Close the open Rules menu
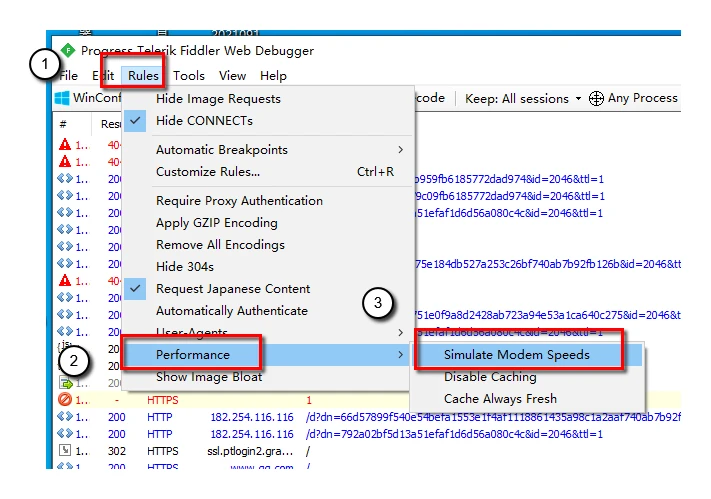Image resolution: width=711 pixels, height=499 pixels. 143,76
